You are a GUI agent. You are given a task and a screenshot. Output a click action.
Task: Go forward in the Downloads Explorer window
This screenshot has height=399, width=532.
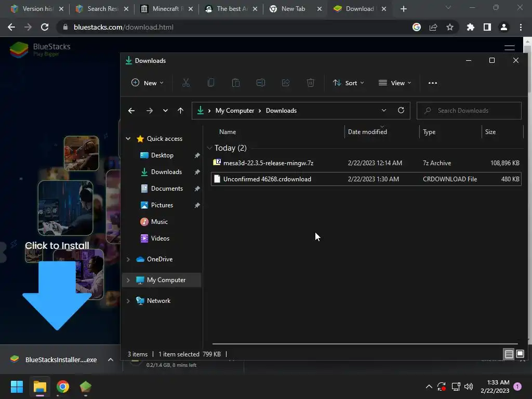[149, 111]
